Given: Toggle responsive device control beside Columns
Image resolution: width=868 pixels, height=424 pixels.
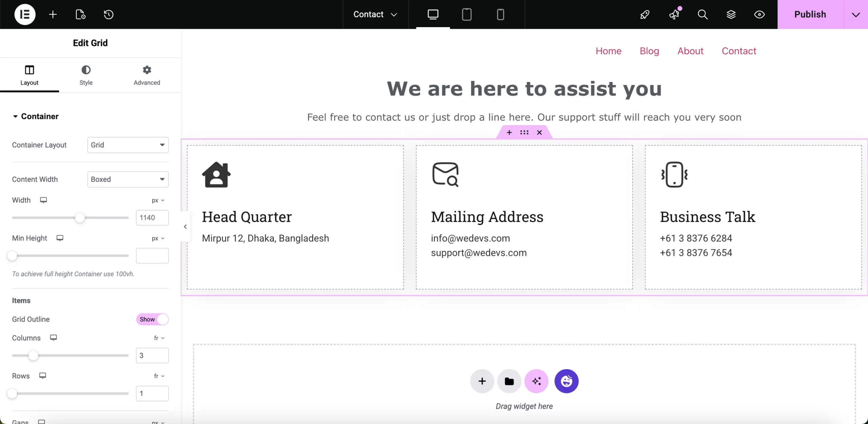Looking at the screenshot, I should click(x=53, y=338).
